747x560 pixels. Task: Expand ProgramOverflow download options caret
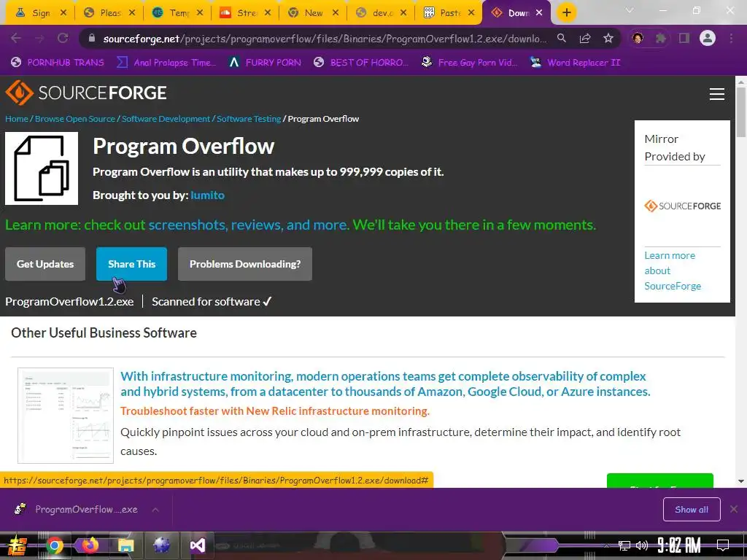click(x=155, y=510)
